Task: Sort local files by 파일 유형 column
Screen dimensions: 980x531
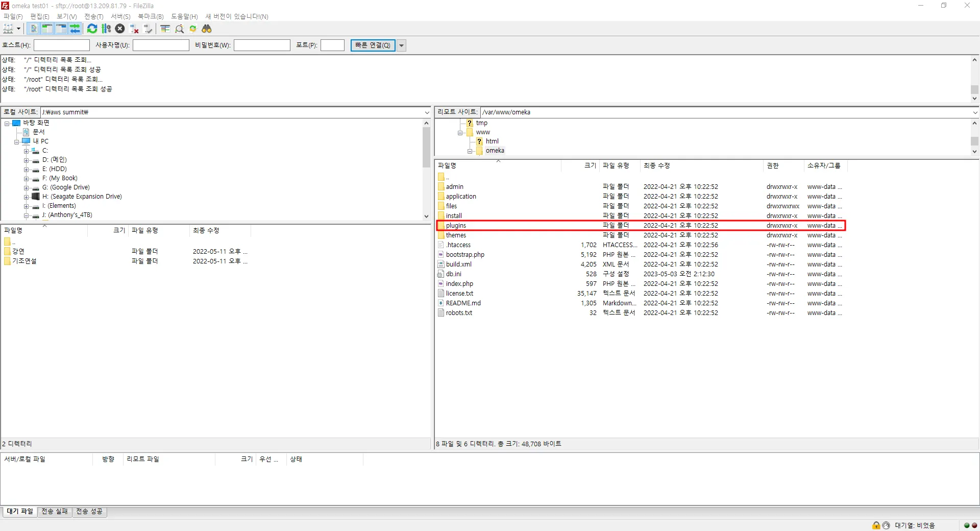Action: pos(159,230)
